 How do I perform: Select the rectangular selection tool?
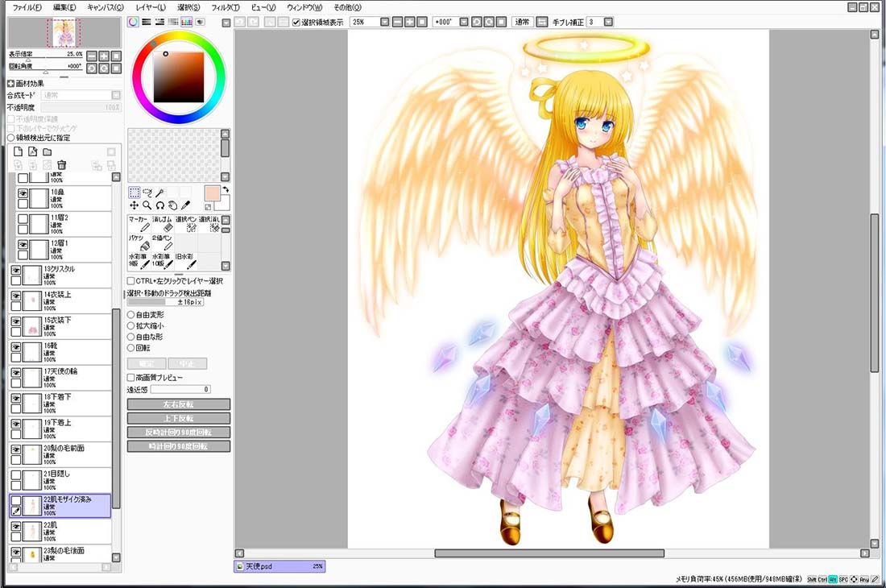[x=134, y=193]
